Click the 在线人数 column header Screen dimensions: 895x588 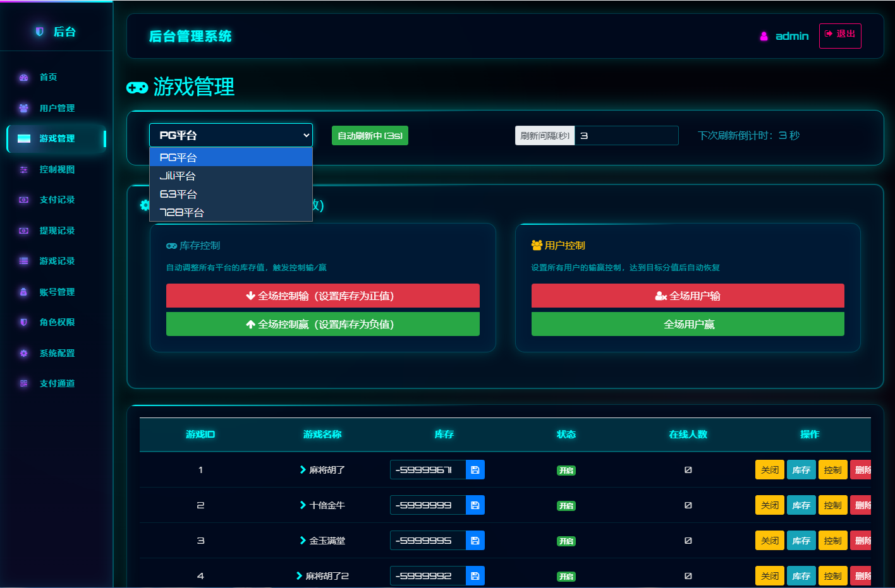pos(688,435)
